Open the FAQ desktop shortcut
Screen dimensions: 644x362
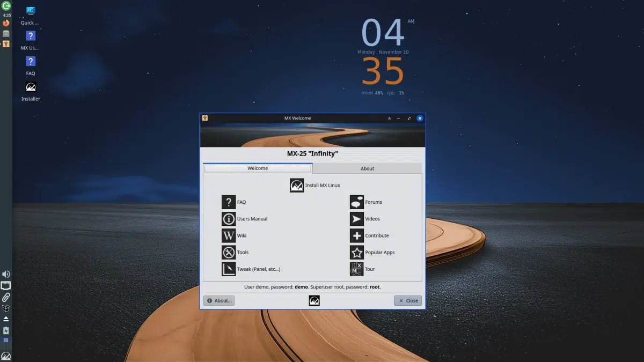click(31, 62)
